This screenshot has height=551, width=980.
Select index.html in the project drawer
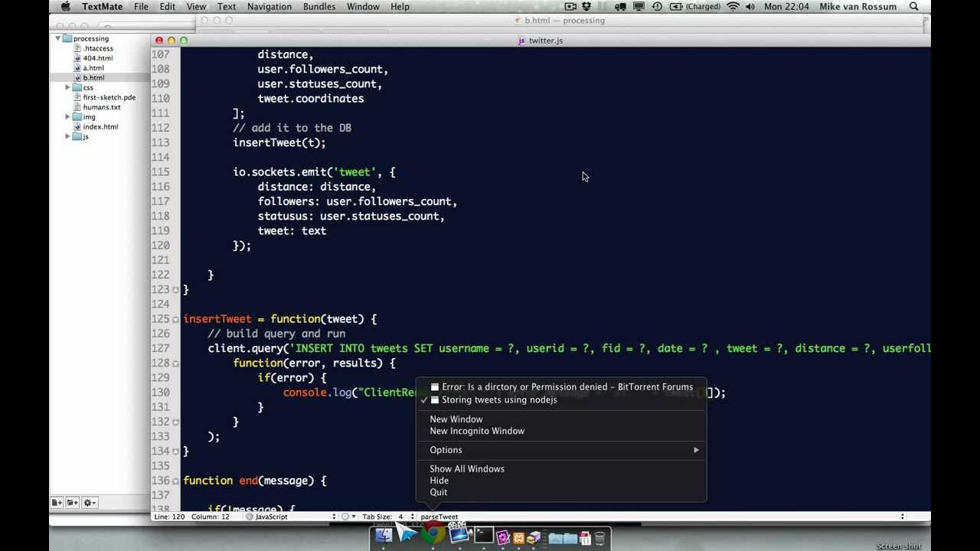[100, 126]
